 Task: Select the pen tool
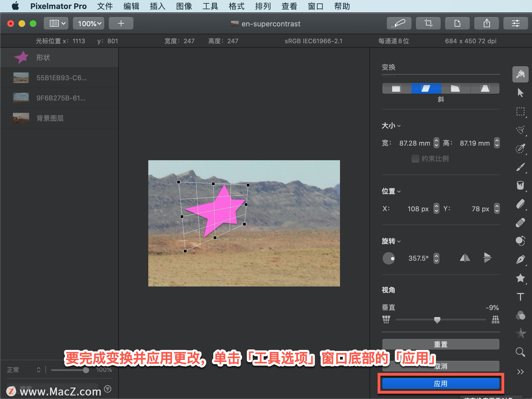point(521,260)
